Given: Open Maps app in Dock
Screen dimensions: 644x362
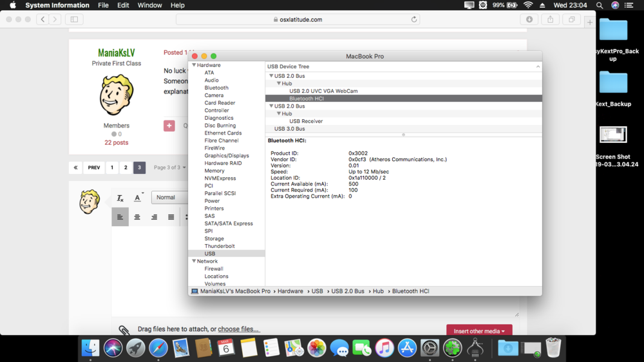Looking at the screenshot, I should coord(294,348).
